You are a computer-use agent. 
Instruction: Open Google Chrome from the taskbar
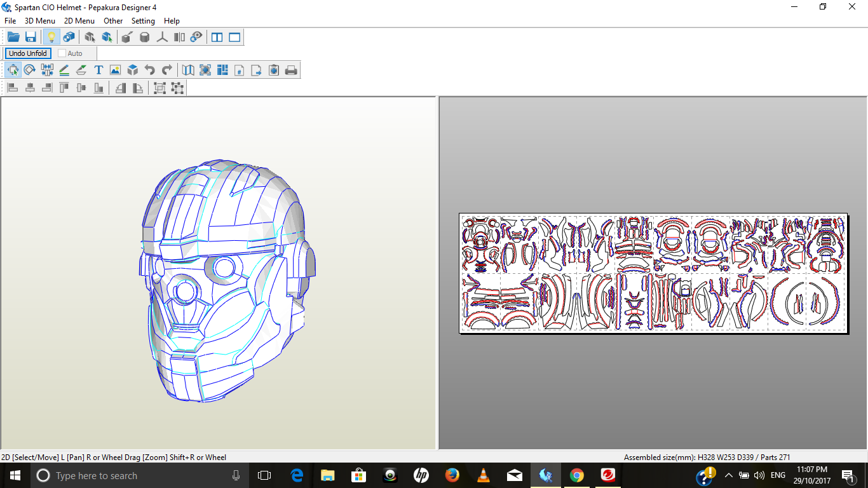(x=577, y=475)
